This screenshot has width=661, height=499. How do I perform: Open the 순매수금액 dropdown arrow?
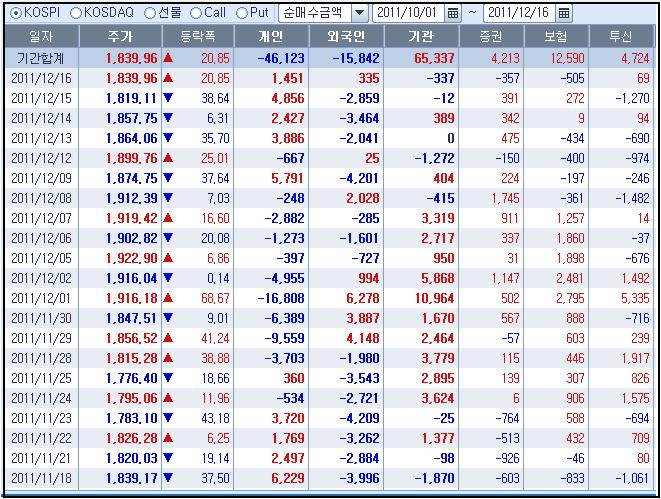pyautogui.click(x=359, y=13)
